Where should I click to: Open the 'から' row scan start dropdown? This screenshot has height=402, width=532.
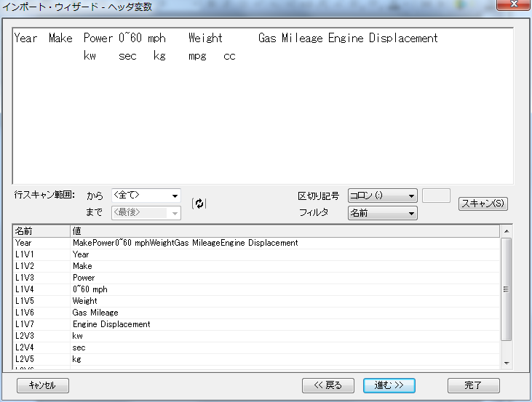(146, 196)
